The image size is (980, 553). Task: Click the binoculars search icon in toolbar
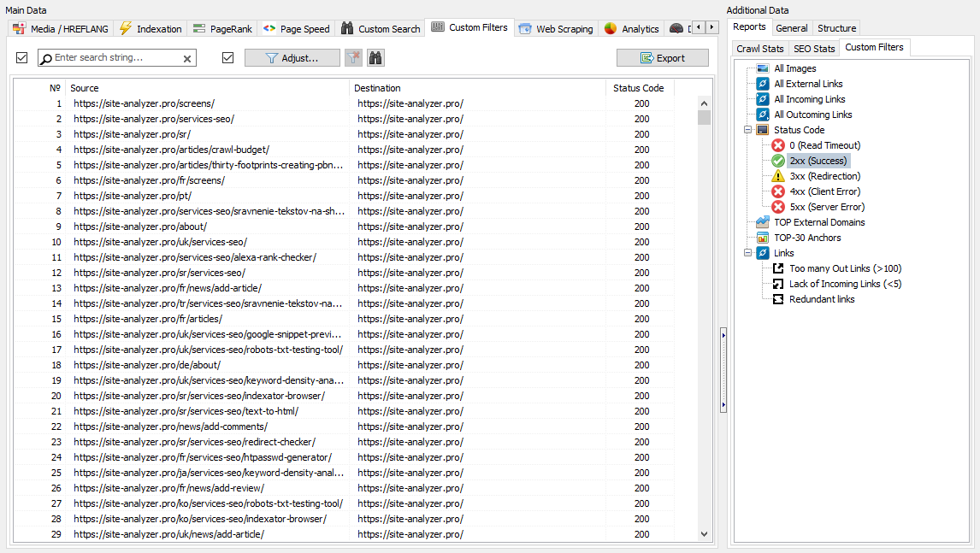375,58
